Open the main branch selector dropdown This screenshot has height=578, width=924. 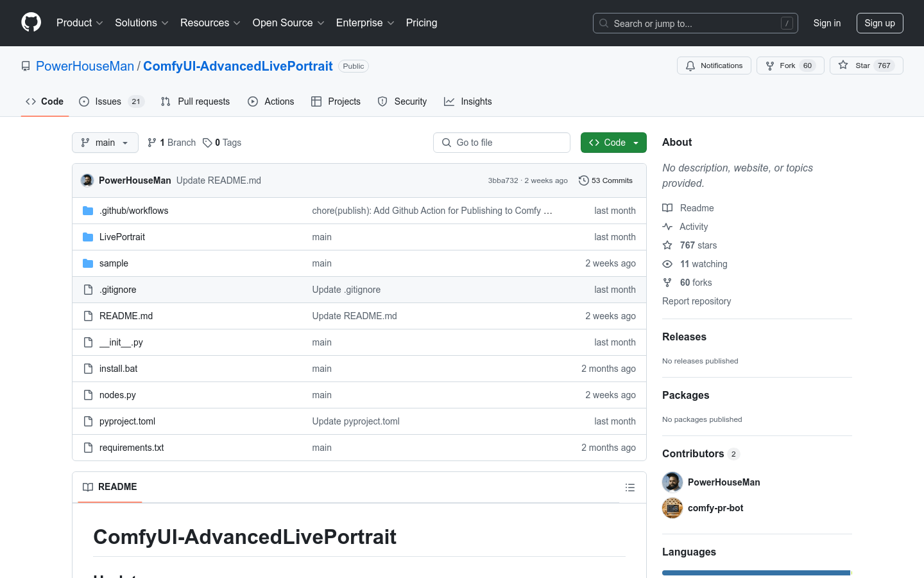point(105,143)
